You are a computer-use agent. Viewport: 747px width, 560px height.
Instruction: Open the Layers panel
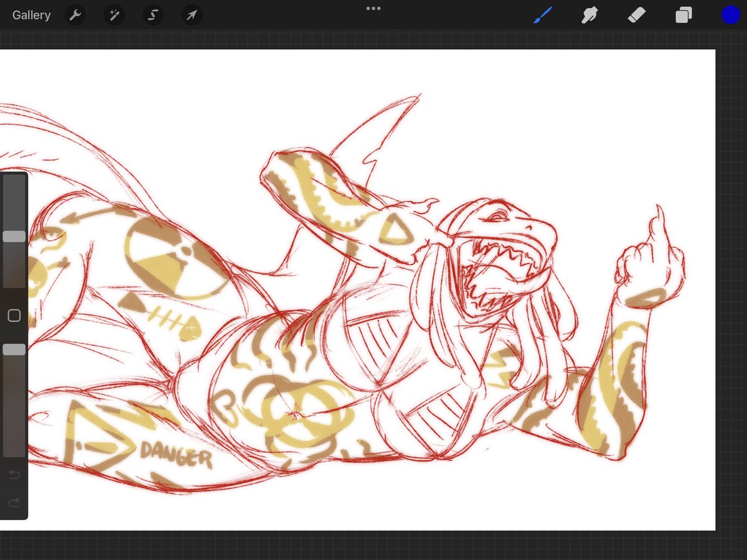tap(684, 15)
